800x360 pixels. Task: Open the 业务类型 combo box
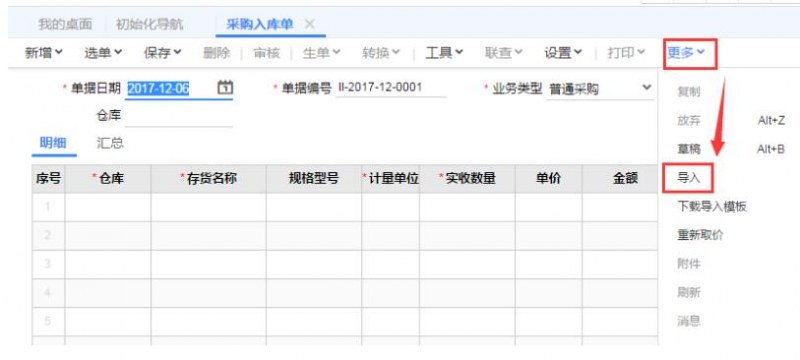(x=600, y=89)
